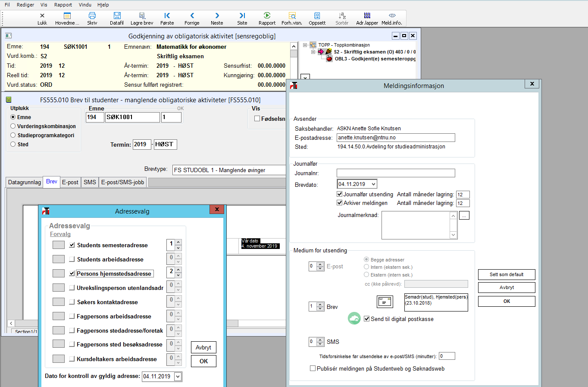This screenshot has width=588, height=387.
Task: Switch to the SMS tab
Action: pyautogui.click(x=90, y=182)
